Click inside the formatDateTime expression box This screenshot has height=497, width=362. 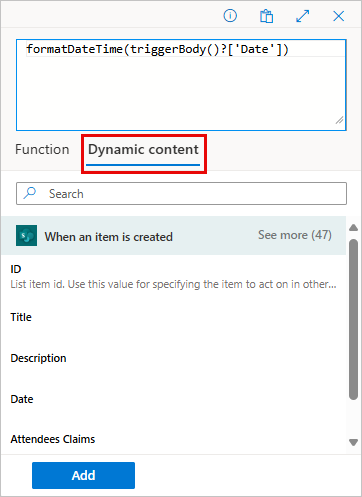[181, 85]
